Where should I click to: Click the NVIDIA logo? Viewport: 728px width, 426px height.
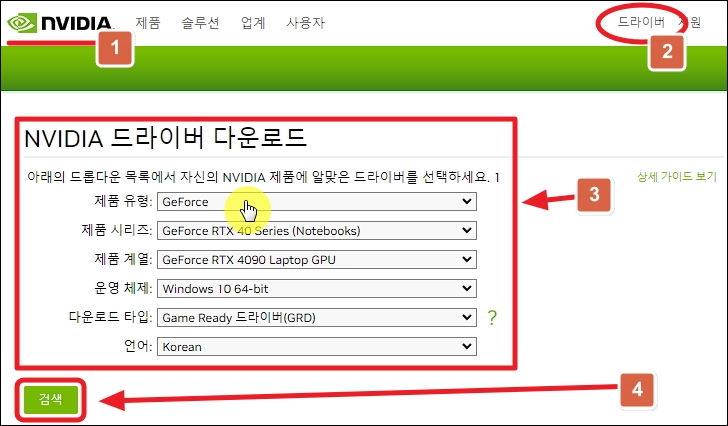point(59,23)
